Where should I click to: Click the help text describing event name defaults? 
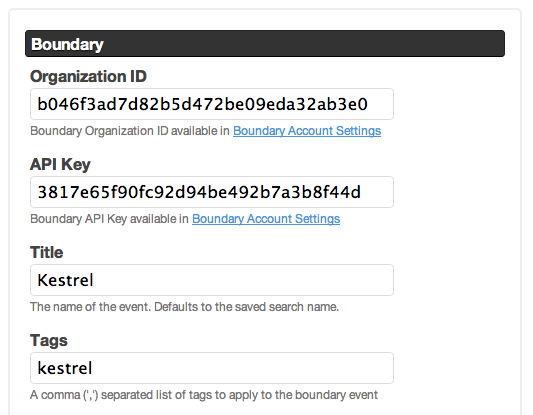coord(185,307)
